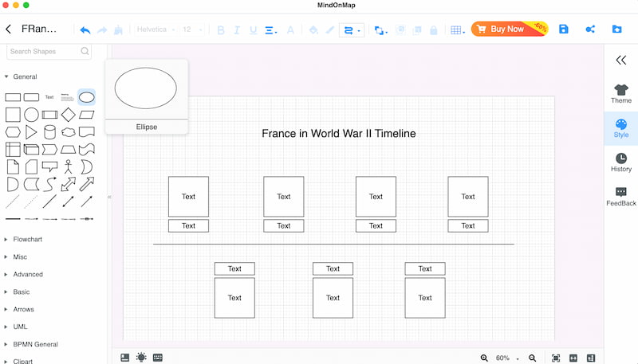Open the Style panel
638x364 pixels.
(621, 128)
